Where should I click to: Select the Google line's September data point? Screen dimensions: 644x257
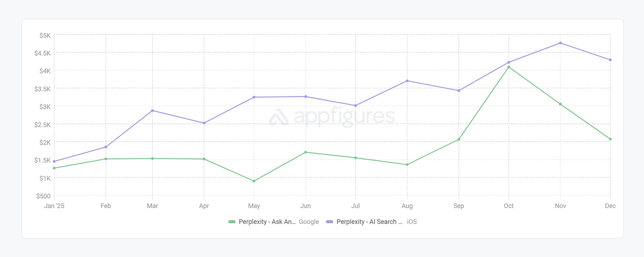point(459,140)
